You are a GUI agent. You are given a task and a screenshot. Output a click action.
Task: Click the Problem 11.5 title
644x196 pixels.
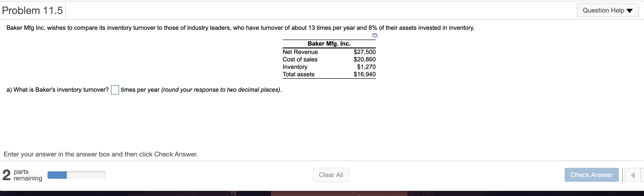click(x=32, y=10)
